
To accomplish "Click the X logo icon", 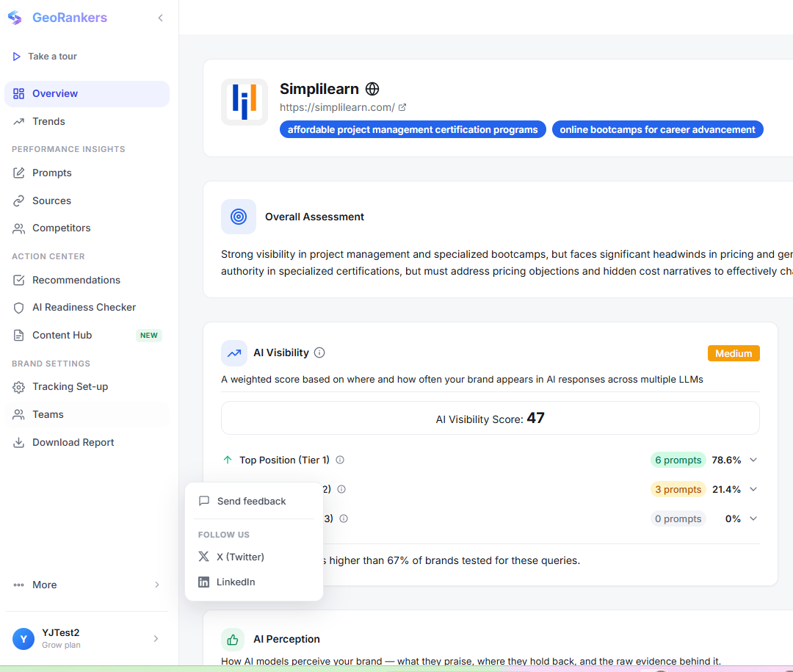I will pos(204,557).
